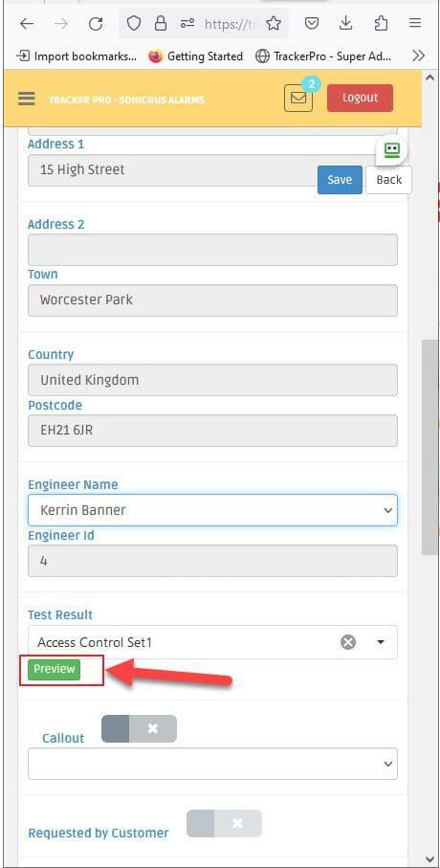Open the Firefox application menu
440x868 pixels.
click(414, 23)
